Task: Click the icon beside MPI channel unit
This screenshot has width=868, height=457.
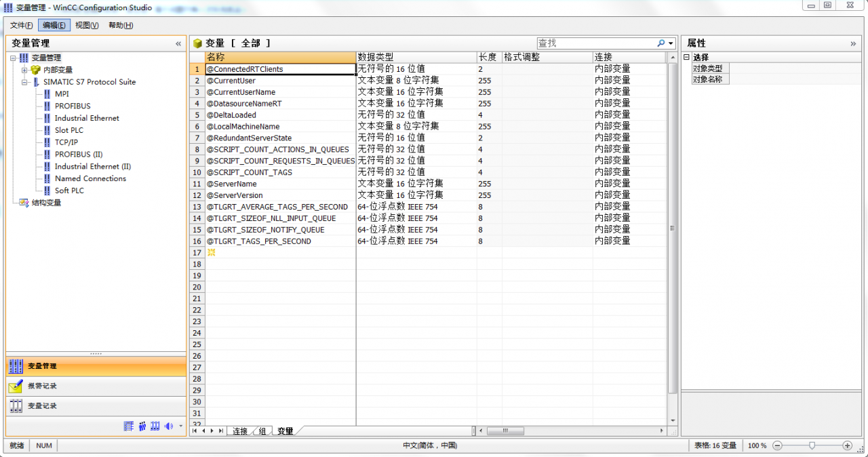Action: (x=47, y=94)
